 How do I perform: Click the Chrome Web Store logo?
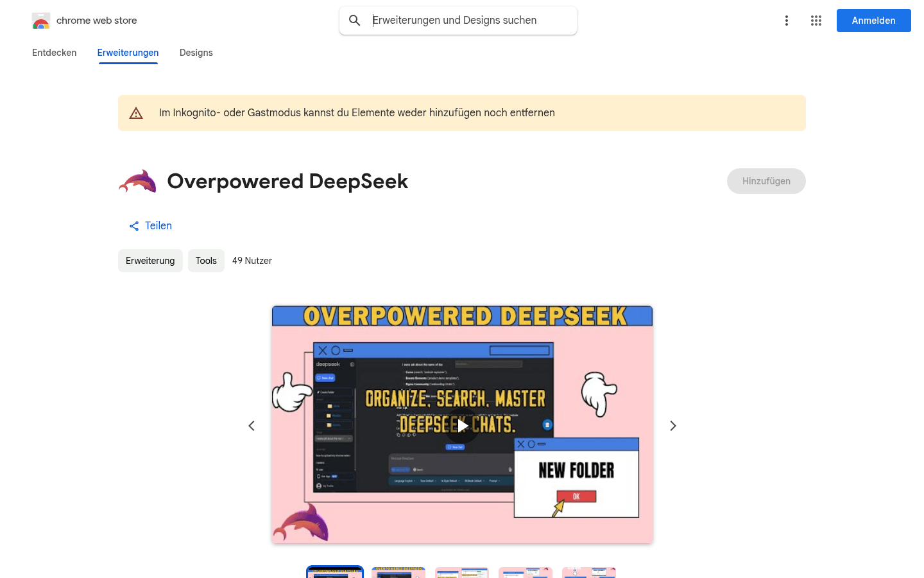click(41, 21)
